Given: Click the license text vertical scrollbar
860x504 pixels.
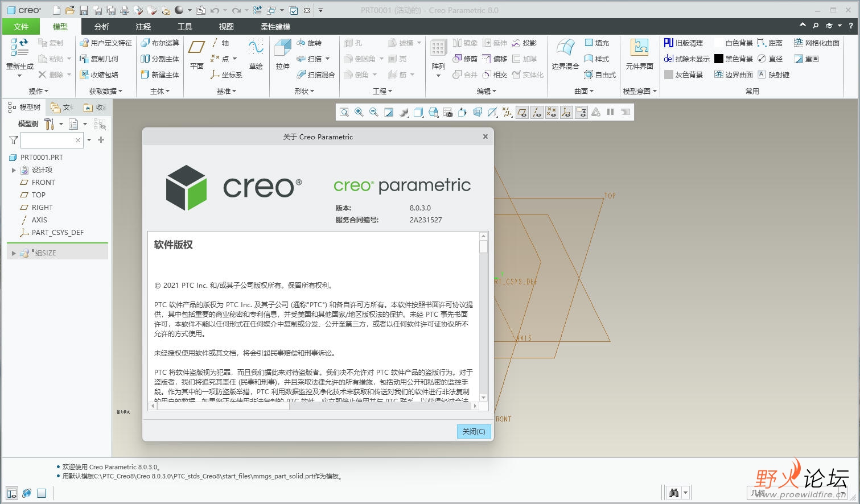Looking at the screenshot, I should [484, 316].
